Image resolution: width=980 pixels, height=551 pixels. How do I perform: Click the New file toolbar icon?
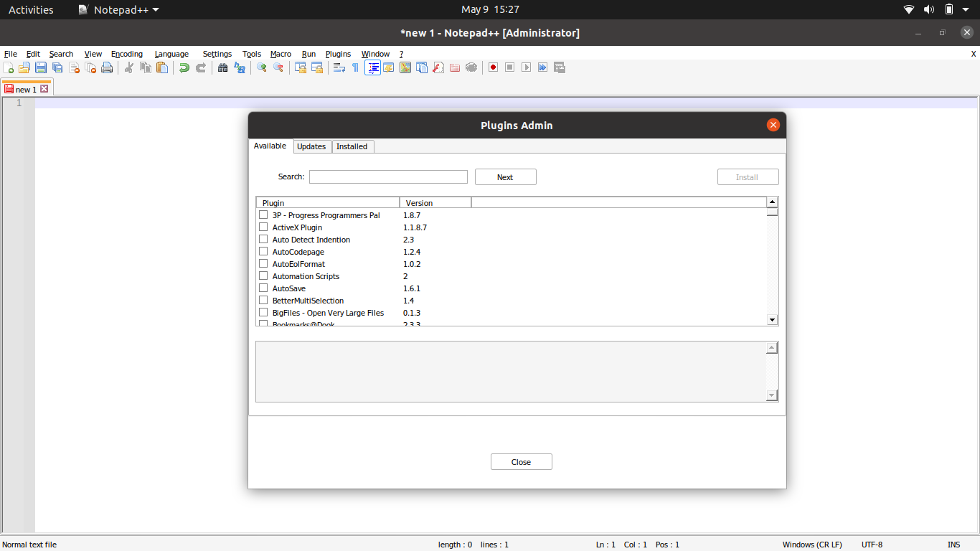9,67
